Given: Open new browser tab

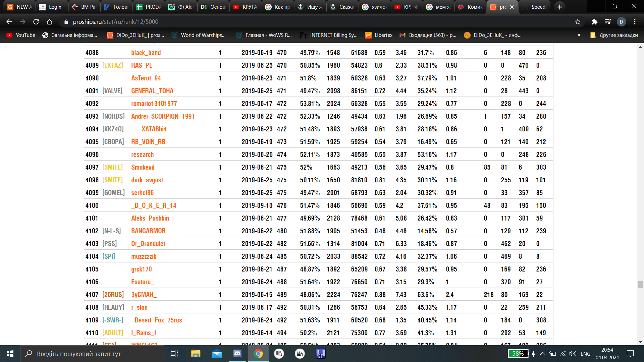Looking at the screenshot, I should 559,7.
